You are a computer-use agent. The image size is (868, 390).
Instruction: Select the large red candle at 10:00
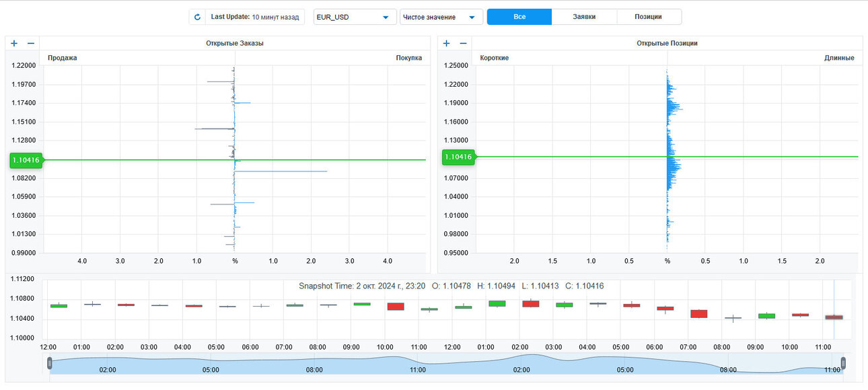[395, 306]
